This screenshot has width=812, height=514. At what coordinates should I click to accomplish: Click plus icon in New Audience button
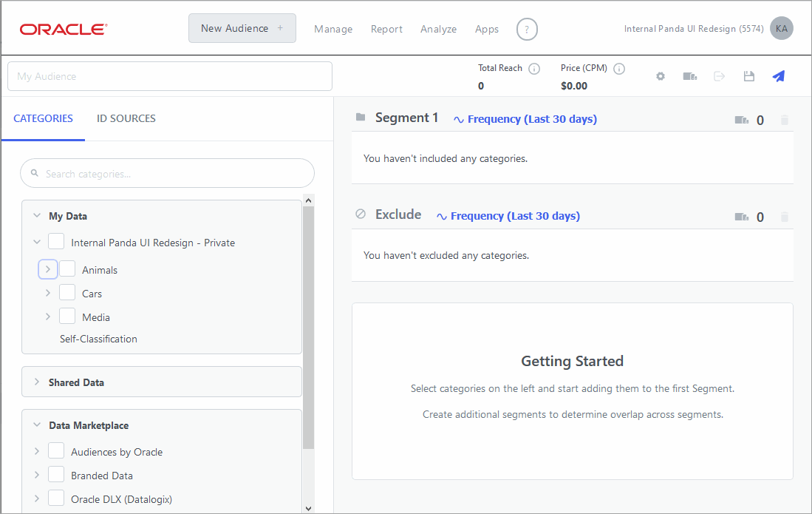[280, 28]
